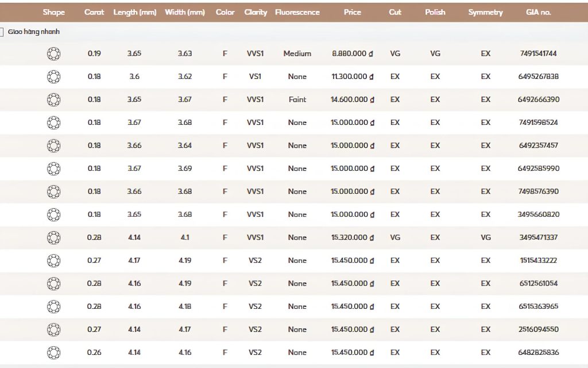Open GIA number 6492585990
The height and width of the screenshot is (368, 588).
coord(539,168)
